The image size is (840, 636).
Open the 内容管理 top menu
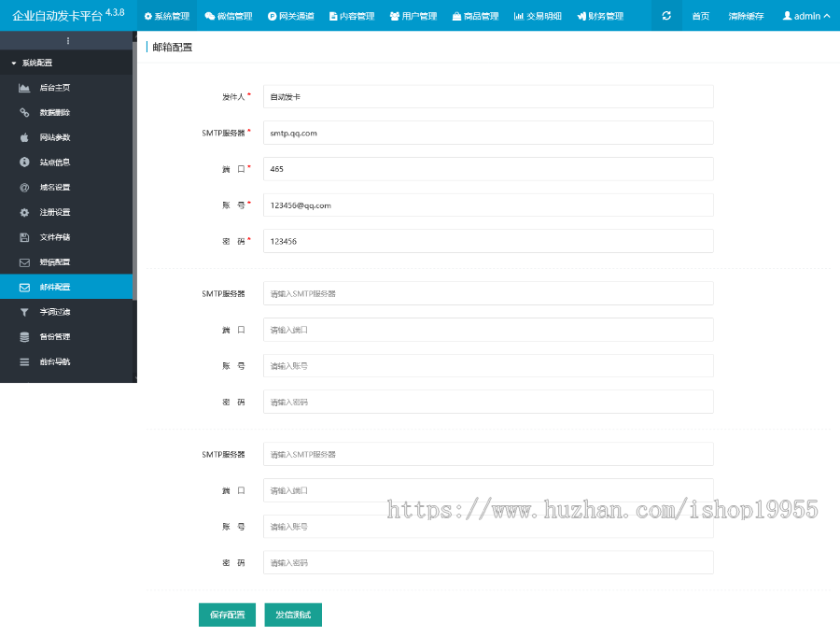pos(352,16)
